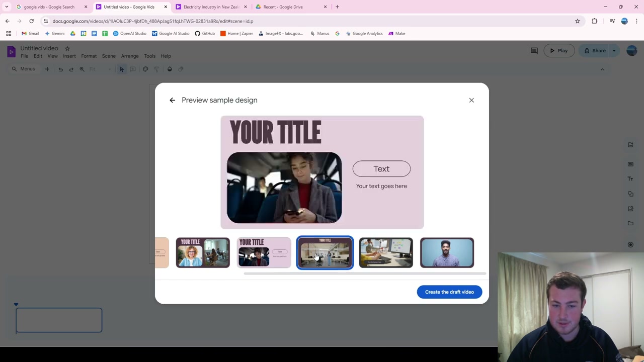The width and height of the screenshot is (644, 362).
Task: Open the record side panel icon
Action: (630, 244)
